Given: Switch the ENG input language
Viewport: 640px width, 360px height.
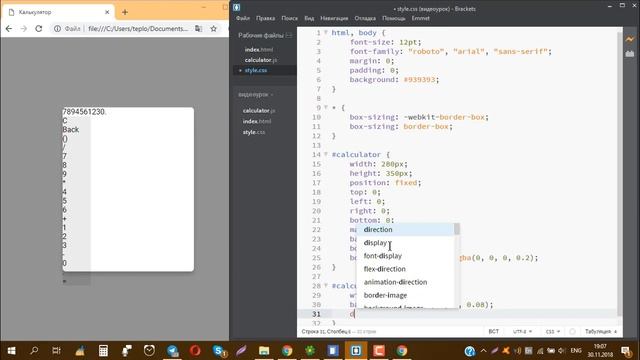Looking at the screenshot, I should [576, 351].
